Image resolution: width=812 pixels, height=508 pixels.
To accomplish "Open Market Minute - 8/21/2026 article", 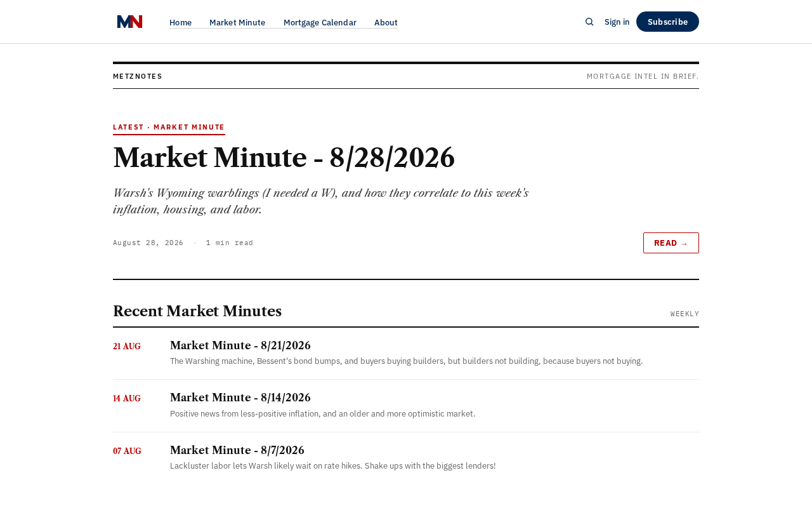I will pos(240,345).
